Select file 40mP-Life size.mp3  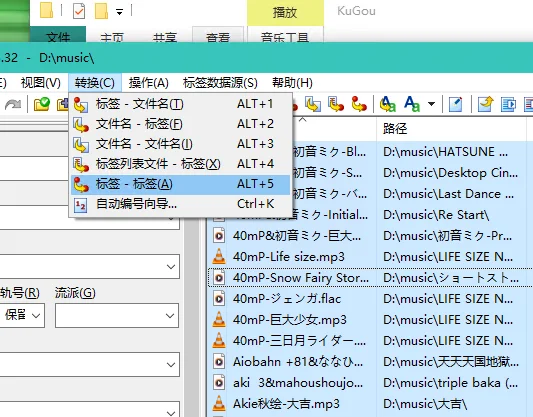[289, 257]
